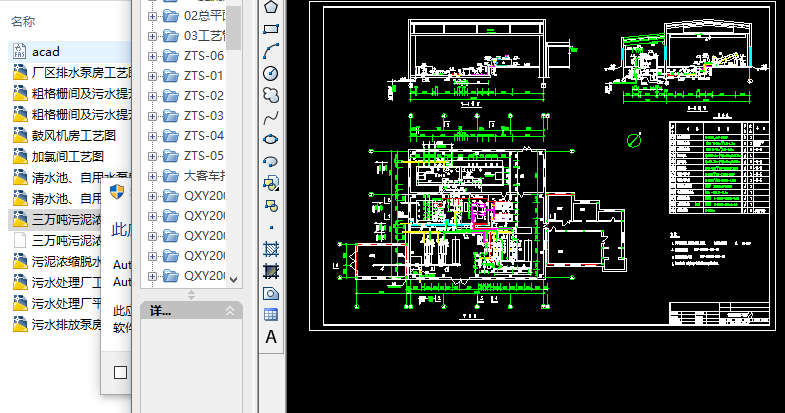Viewport: 785px width, 413px height.
Task: Select the Revision Cloud tool
Action: 271,95
